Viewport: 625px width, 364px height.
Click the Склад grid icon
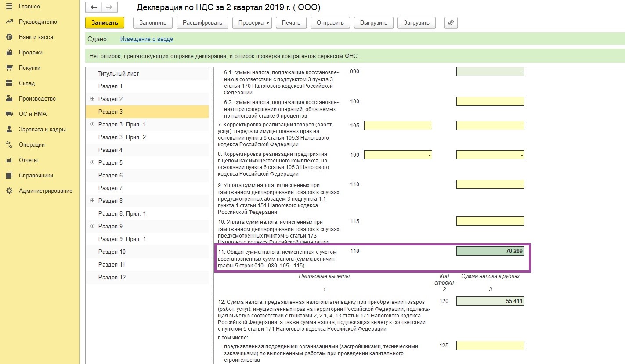[9, 83]
